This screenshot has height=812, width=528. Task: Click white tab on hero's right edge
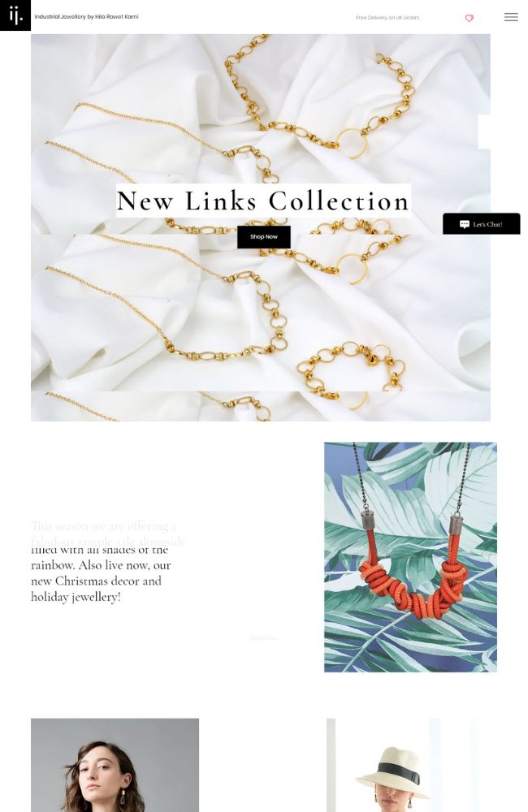(484, 132)
